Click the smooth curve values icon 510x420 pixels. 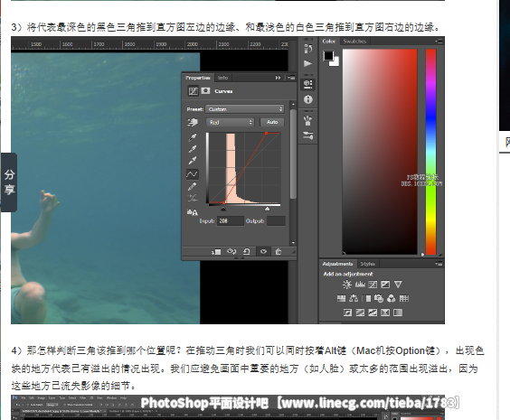click(x=193, y=198)
